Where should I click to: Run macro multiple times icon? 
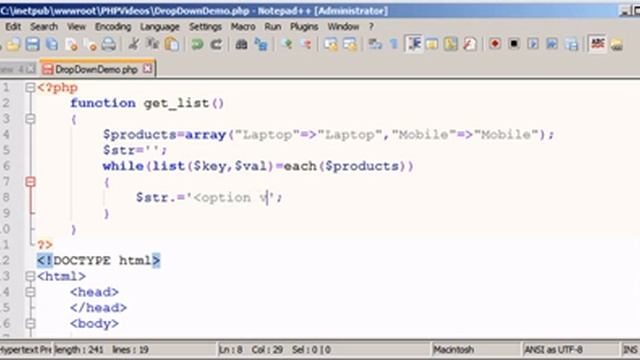(x=552, y=44)
